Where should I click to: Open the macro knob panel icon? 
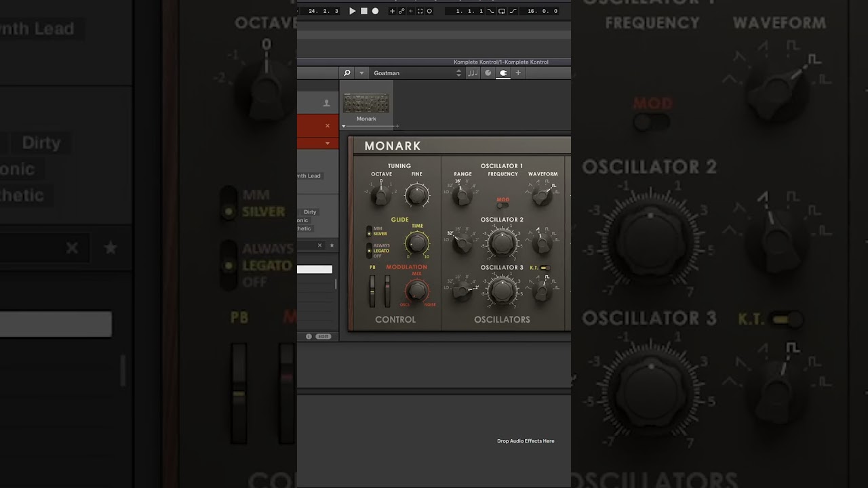pos(488,73)
